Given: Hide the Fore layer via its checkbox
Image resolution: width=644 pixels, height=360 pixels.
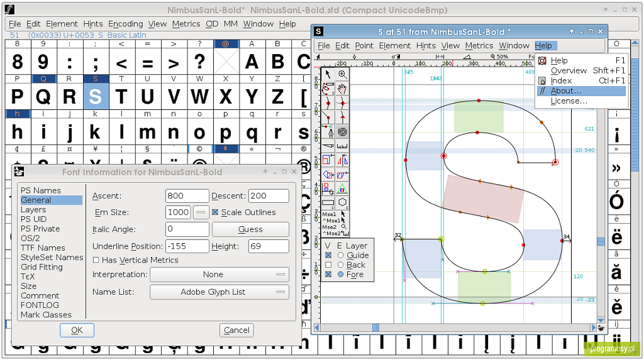Looking at the screenshot, I should tap(328, 274).
